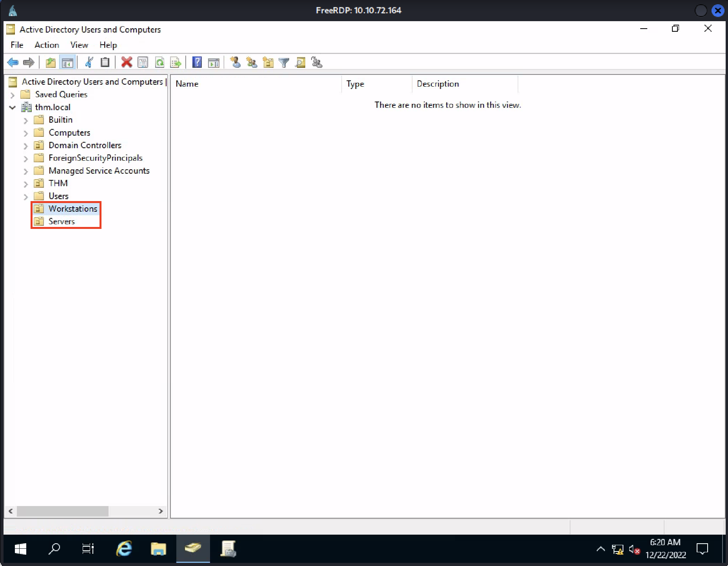
Task: Click the Back arrow toolbar icon
Action: pos(13,62)
